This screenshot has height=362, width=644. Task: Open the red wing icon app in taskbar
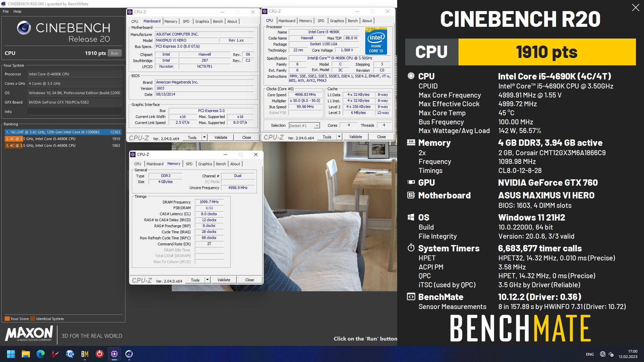point(55,354)
